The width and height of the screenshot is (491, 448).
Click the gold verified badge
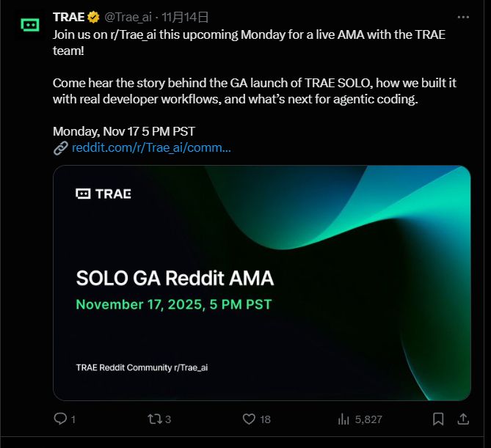(93, 16)
